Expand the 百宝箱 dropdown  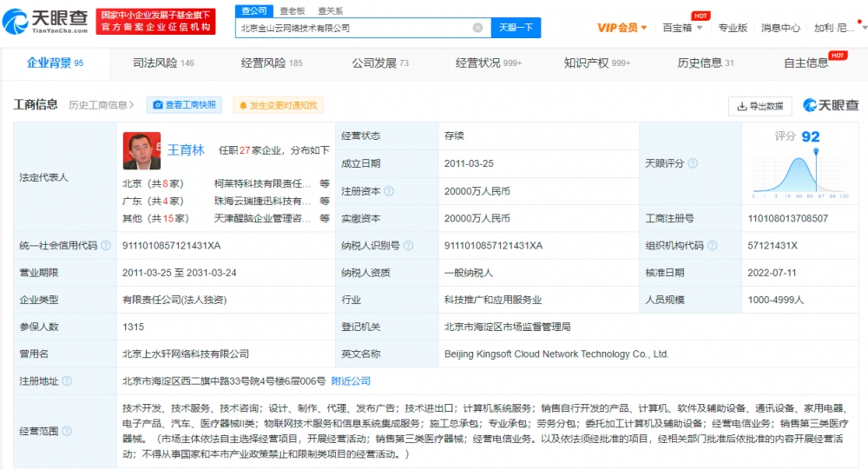(682, 28)
